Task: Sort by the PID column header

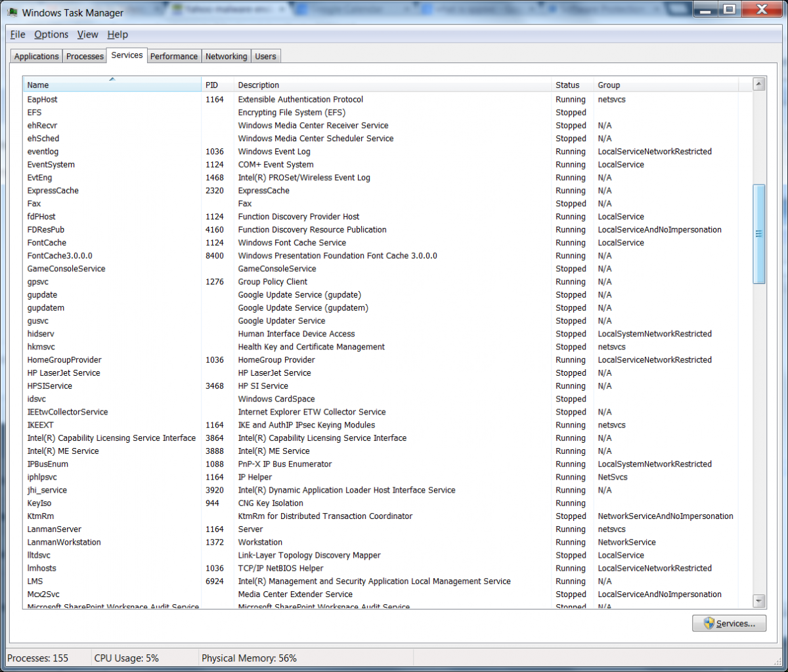Action: pyautogui.click(x=217, y=85)
